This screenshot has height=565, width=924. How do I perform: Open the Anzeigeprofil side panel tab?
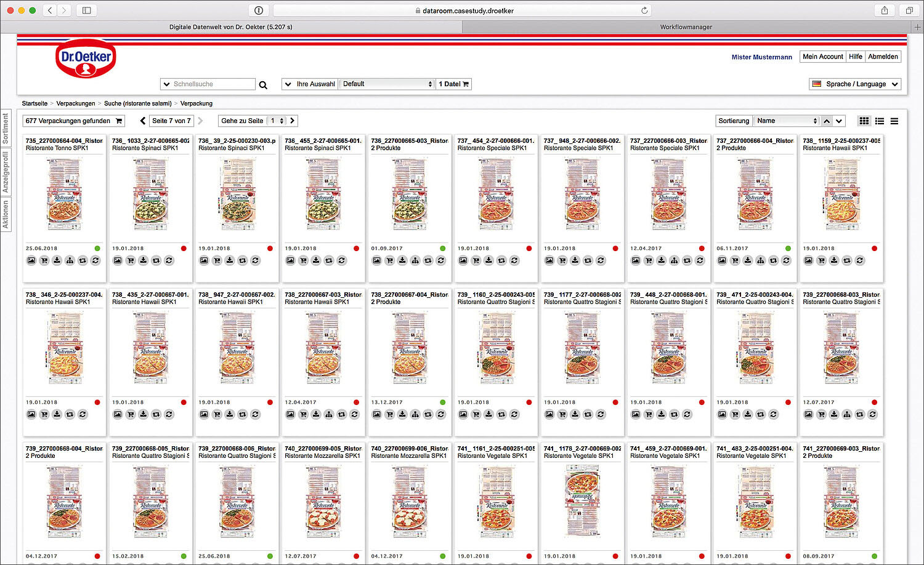[6, 172]
